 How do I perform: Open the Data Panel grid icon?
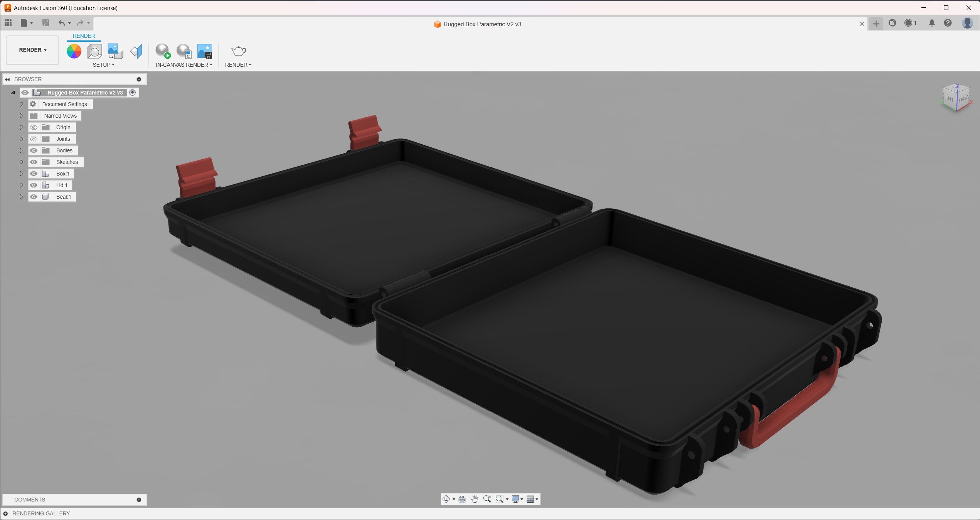(8, 23)
